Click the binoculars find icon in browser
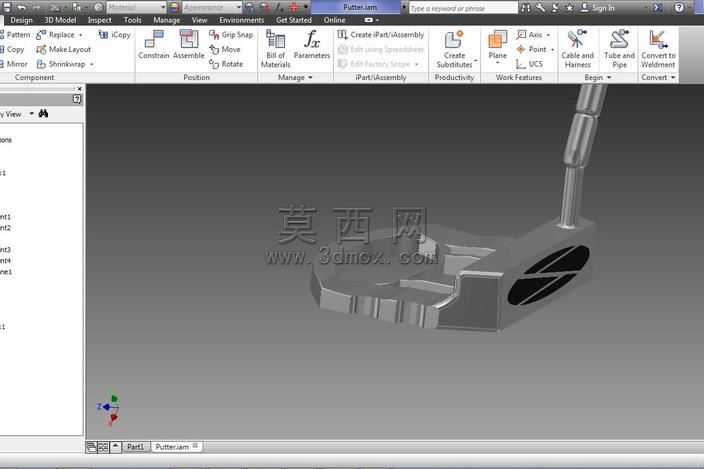This screenshot has height=469, width=704. [43, 114]
